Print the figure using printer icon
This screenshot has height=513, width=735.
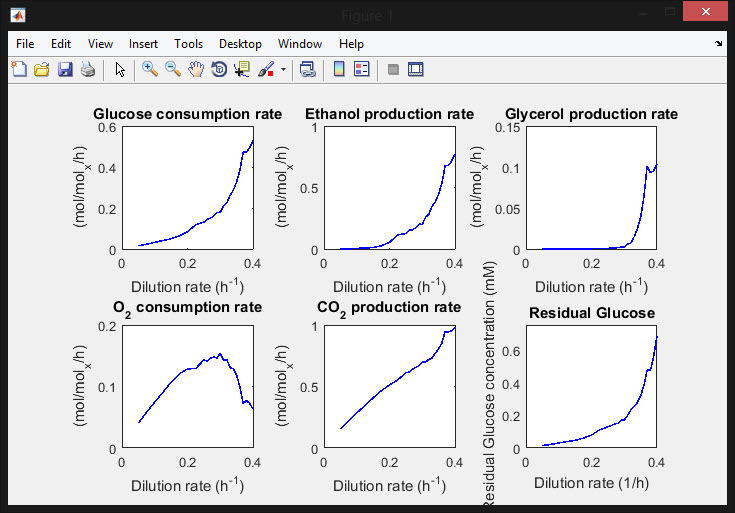88,69
